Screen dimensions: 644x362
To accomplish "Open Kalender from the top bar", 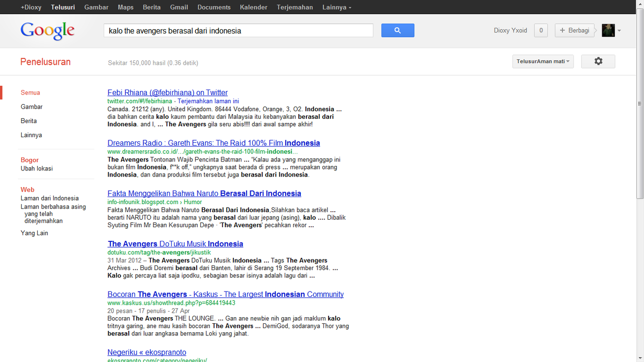I will click(254, 7).
